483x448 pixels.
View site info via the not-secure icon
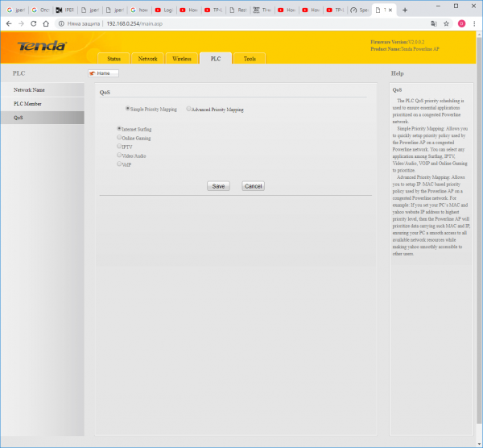[61, 23]
